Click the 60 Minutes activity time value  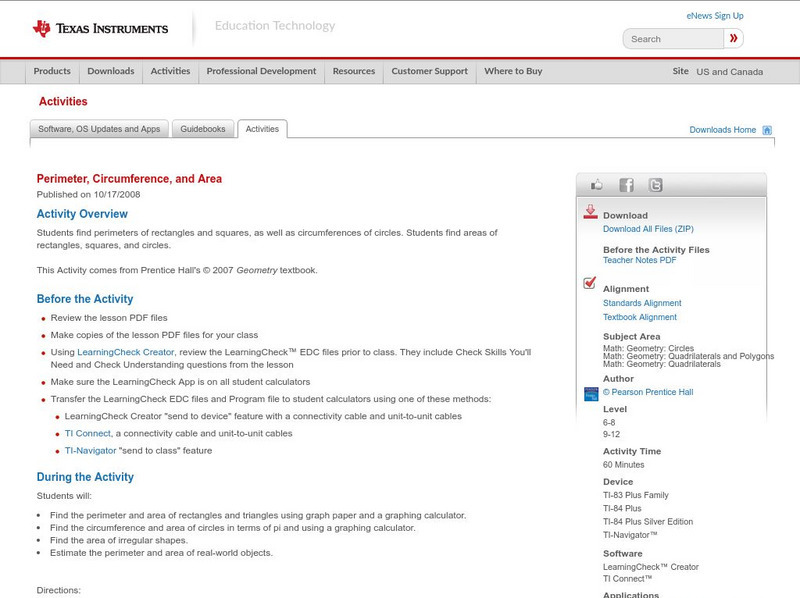click(623, 465)
